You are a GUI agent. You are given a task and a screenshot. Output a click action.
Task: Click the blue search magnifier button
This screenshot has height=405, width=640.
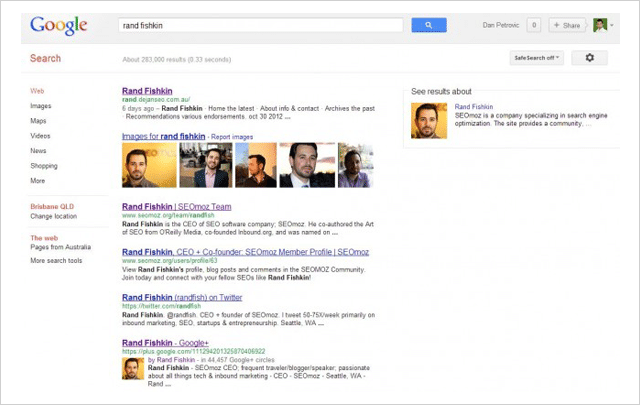pos(428,25)
